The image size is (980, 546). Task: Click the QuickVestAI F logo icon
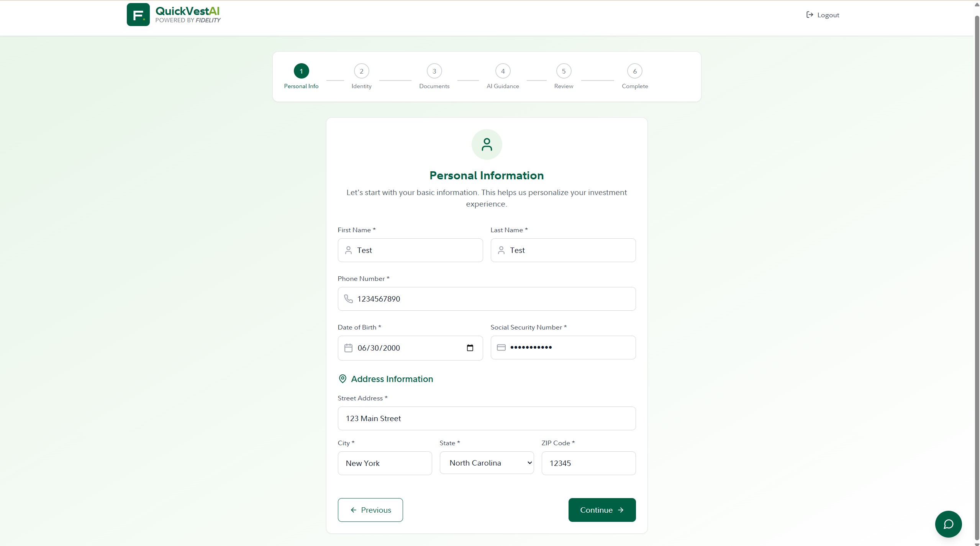pyautogui.click(x=138, y=15)
